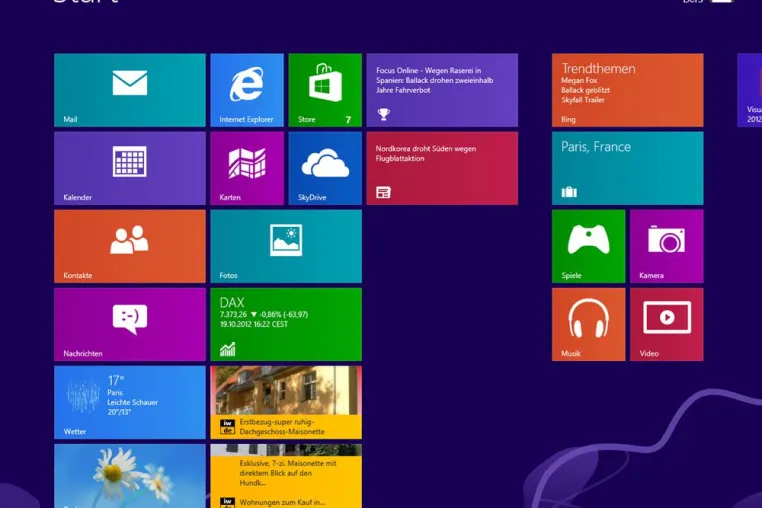Open the Musik headphones tile
The width and height of the screenshot is (762, 508).
589,324
